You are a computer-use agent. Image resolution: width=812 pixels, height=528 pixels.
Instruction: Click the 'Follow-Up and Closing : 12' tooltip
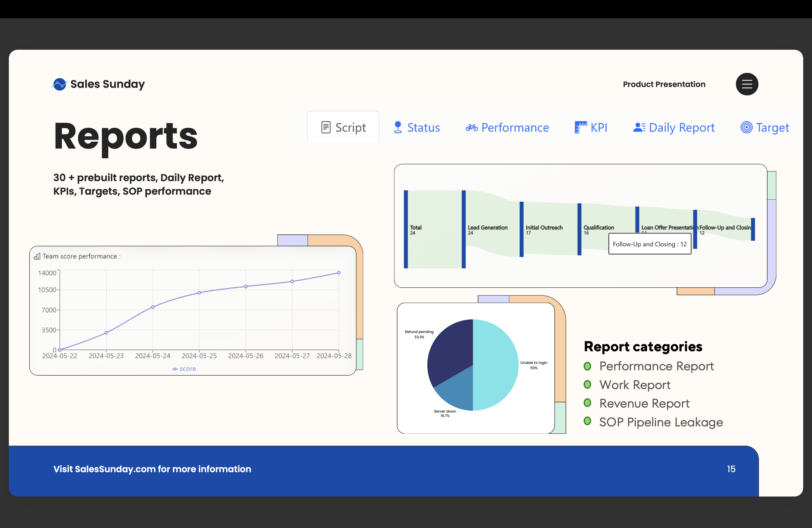tap(650, 244)
